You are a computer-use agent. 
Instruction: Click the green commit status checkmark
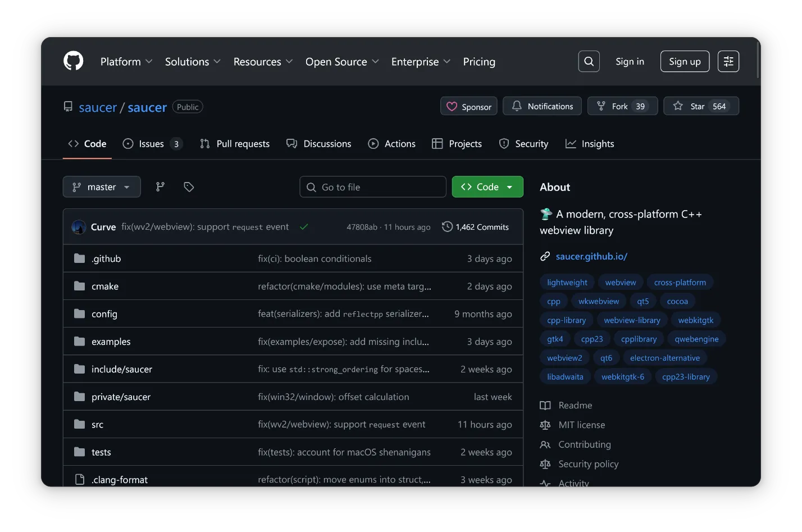(x=304, y=227)
